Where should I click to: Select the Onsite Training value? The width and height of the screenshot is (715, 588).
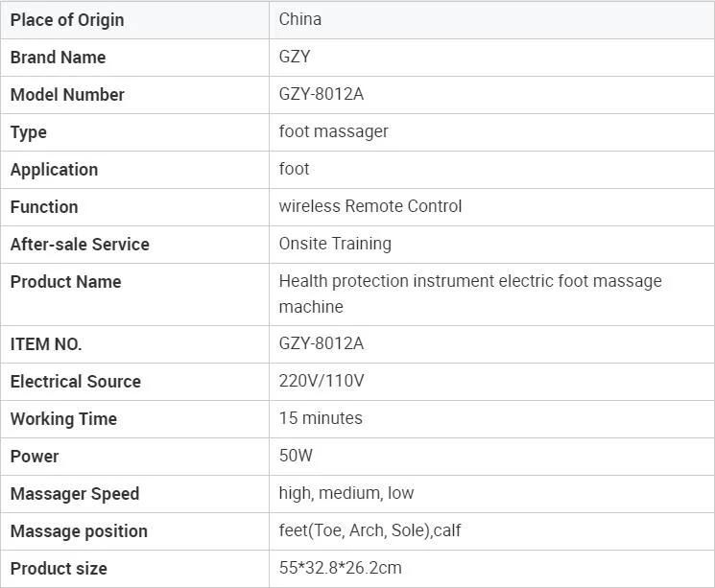(x=335, y=244)
